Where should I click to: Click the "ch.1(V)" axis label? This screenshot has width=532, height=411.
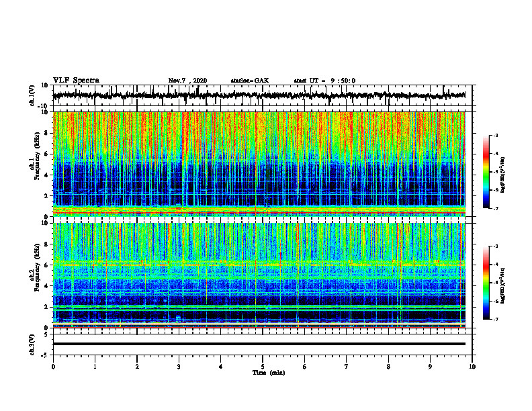coord(32,95)
